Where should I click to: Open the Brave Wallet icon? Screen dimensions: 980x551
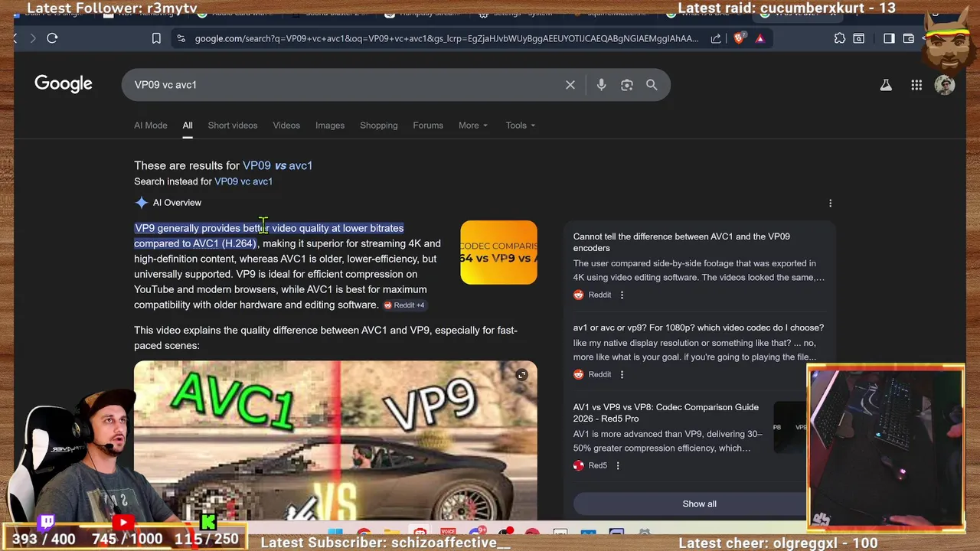pos(909,38)
